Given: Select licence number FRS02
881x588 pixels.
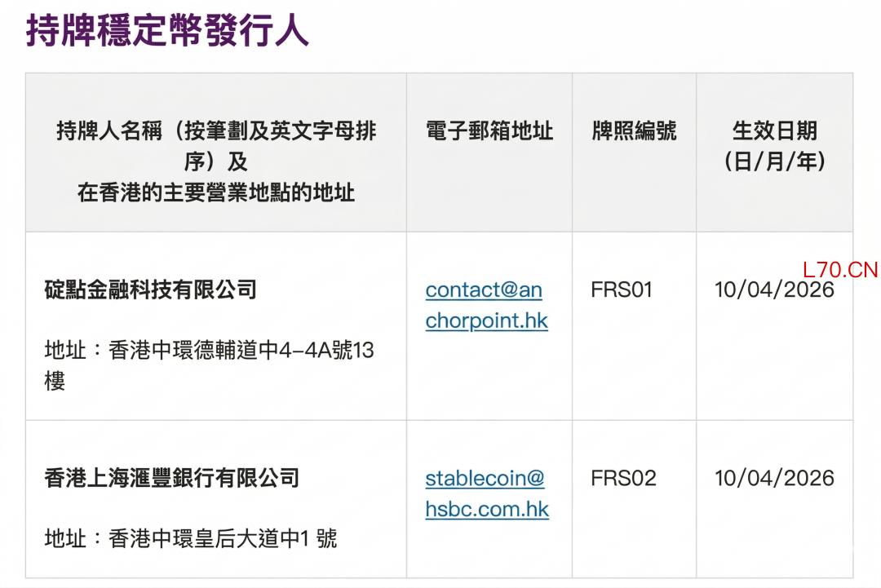Looking at the screenshot, I should click(623, 478).
